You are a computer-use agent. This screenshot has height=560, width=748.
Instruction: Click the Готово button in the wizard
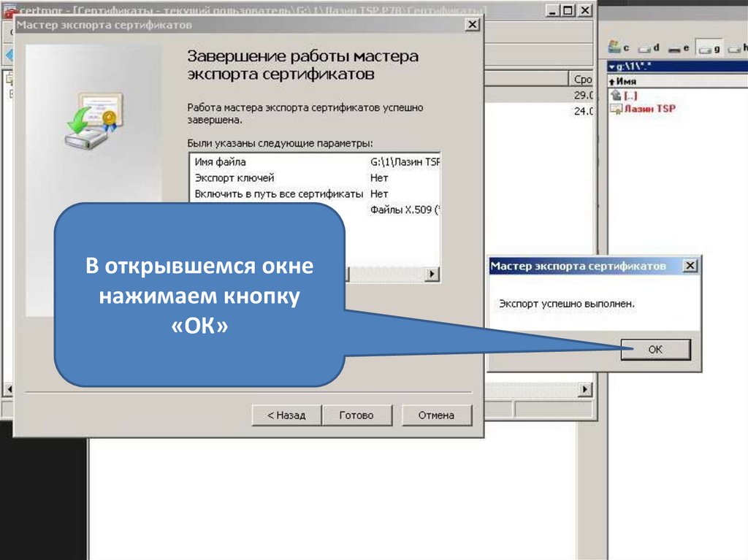(356, 415)
